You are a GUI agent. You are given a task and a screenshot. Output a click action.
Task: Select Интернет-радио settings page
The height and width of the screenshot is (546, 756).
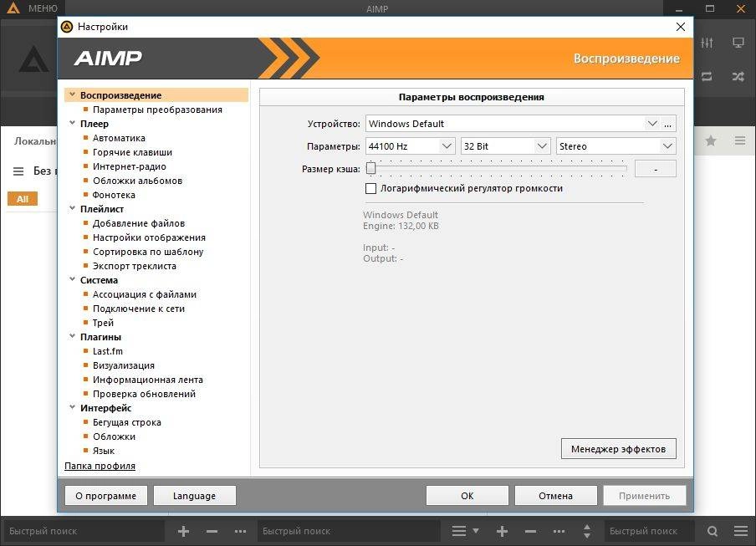[130, 166]
